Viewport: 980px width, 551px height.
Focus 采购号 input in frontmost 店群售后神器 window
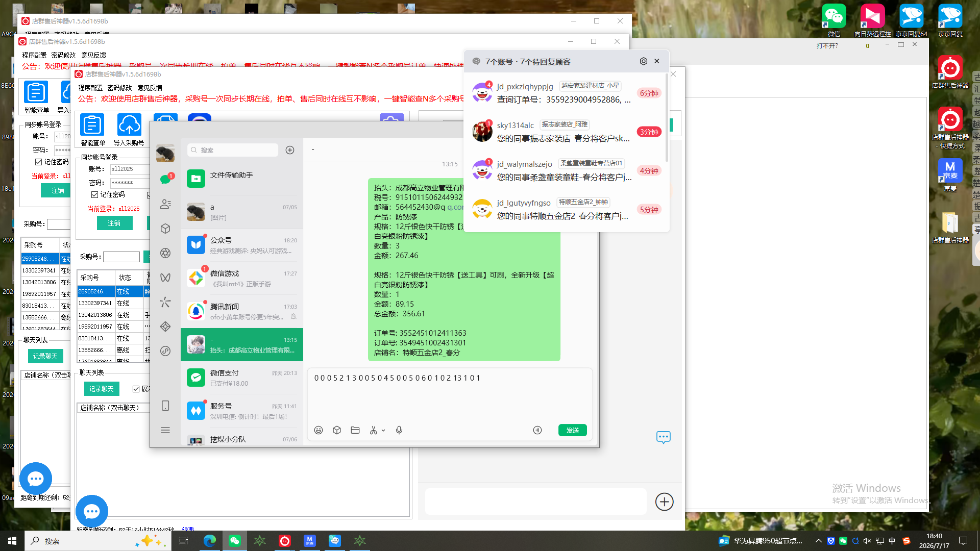click(121, 257)
